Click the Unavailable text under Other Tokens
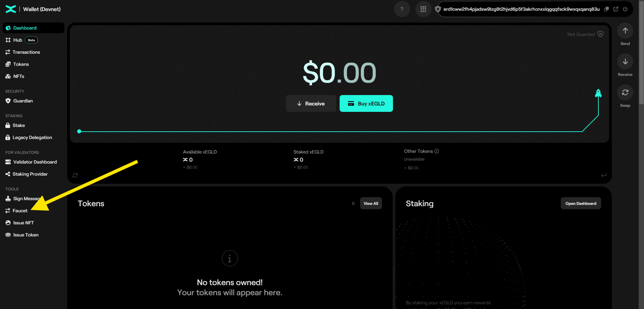This screenshot has width=644, height=309. 414,159
